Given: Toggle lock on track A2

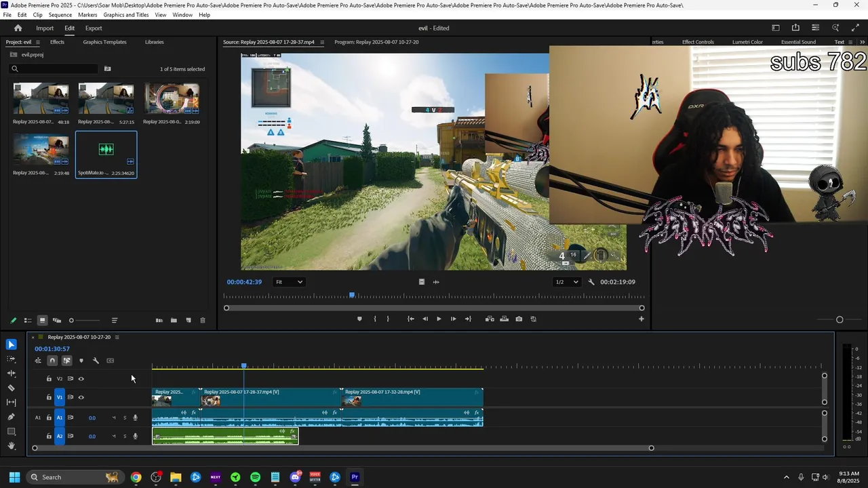Looking at the screenshot, I should coord(49,436).
